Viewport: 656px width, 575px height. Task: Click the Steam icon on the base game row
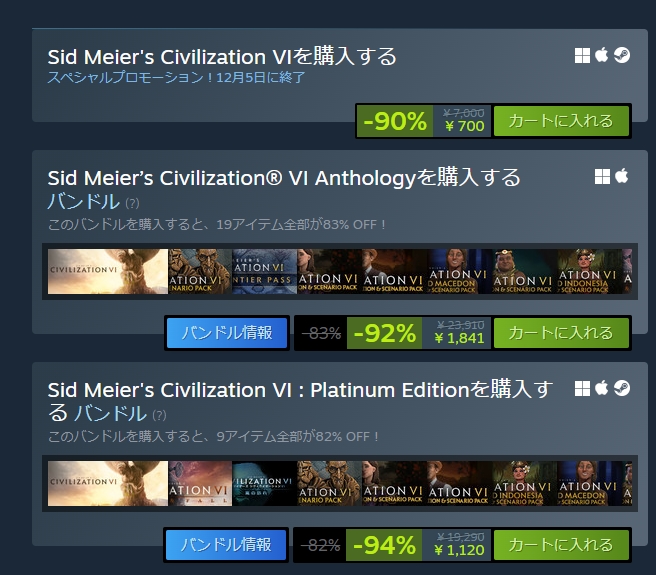pyautogui.click(x=621, y=56)
